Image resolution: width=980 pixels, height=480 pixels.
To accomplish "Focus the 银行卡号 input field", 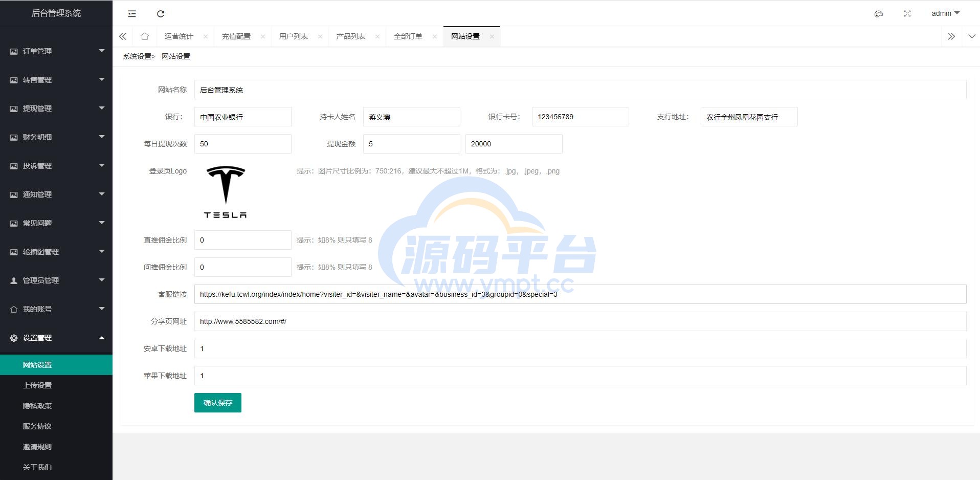I will [581, 117].
